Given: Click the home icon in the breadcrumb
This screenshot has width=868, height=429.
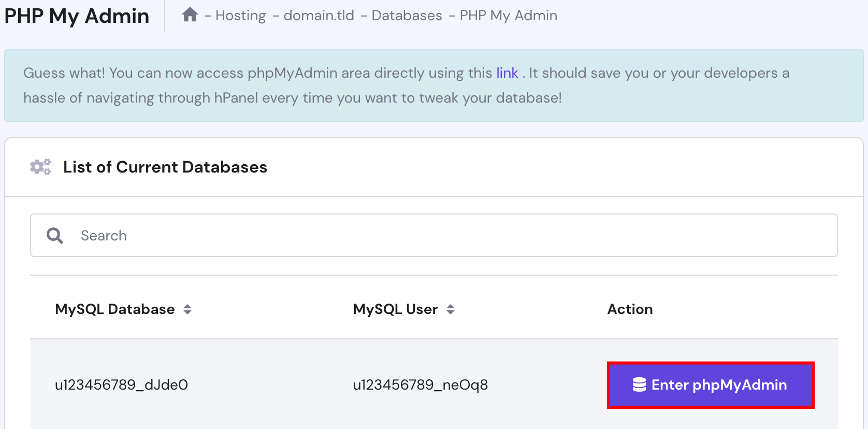Looking at the screenshot, I should (190, 15).
